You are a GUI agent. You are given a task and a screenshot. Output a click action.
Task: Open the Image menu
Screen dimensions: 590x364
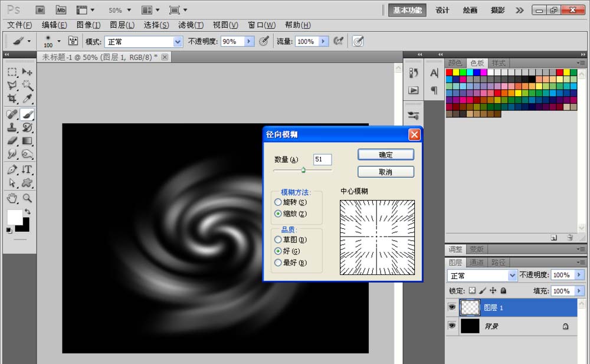tap(88, 25)
